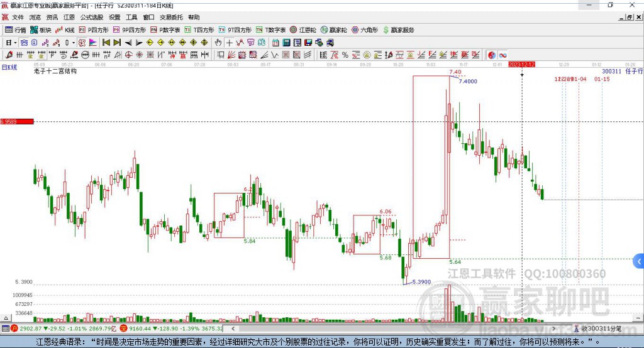This screenshot has height=348, width=644.
Task: Open the 工具 menu
Action: click(131, 17)
